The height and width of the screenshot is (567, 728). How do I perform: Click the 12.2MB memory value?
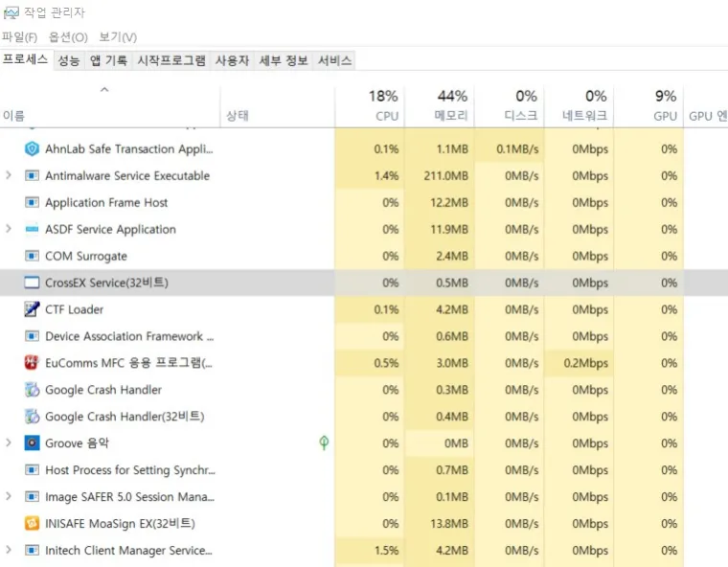[449, 202]
